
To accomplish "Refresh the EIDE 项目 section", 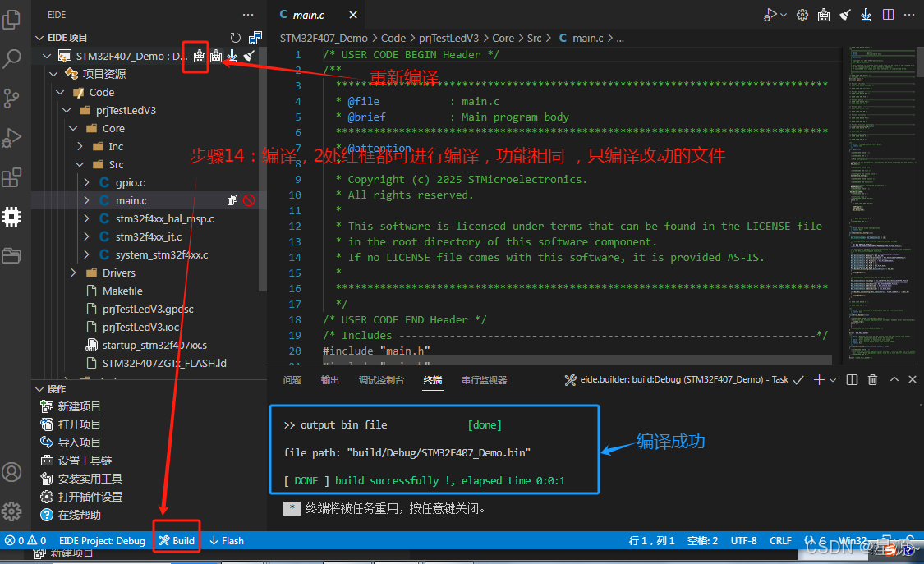I will (x=235, y=38).
